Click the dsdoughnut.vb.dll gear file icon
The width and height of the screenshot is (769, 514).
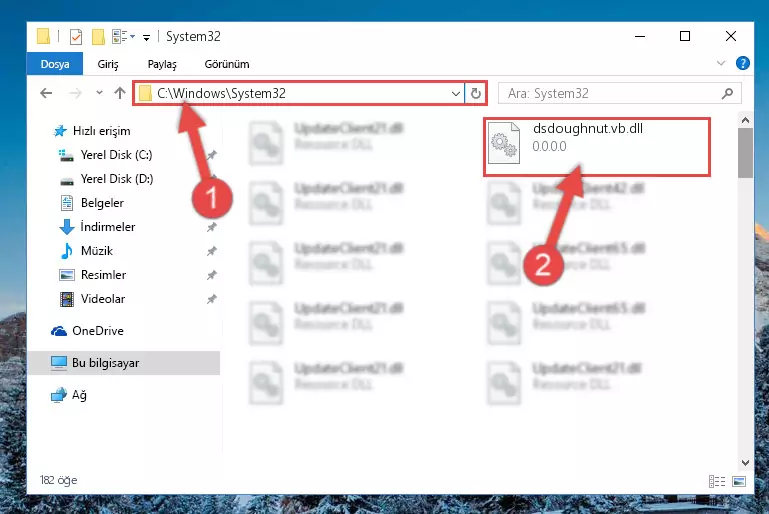point(504,143)
